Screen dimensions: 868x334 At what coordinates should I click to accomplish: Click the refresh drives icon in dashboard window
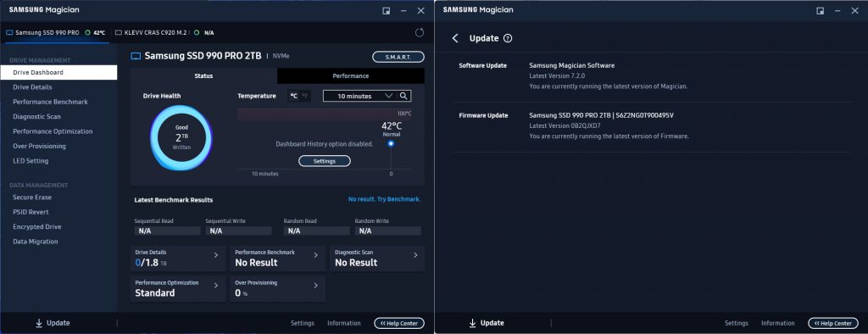pyautogui.click(x=420, y=33)
